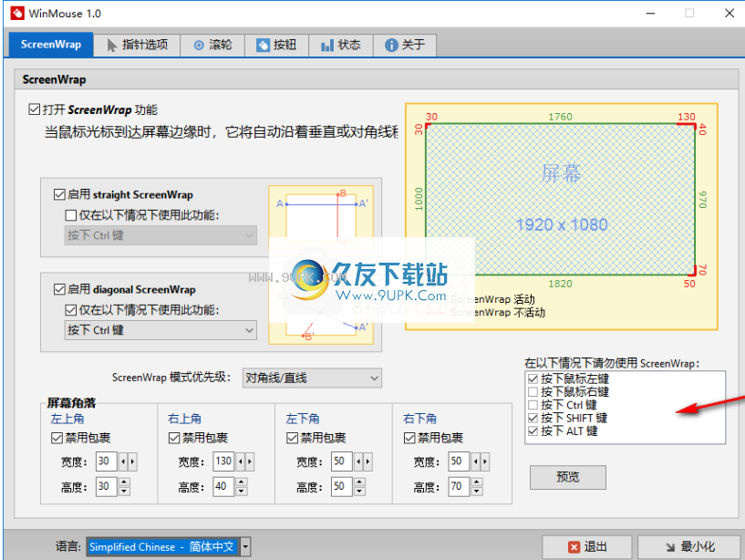Click down arrow of 右上角 高度 spinner

[x=242, y=491]
